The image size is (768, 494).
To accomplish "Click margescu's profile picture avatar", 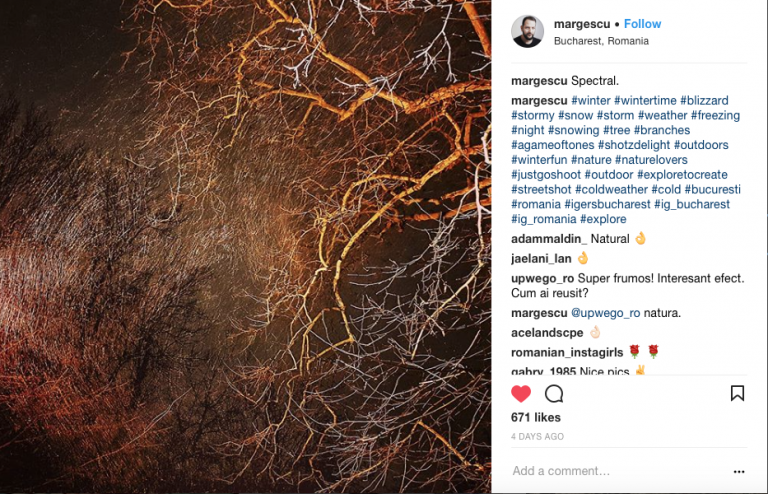I will 528,31.
